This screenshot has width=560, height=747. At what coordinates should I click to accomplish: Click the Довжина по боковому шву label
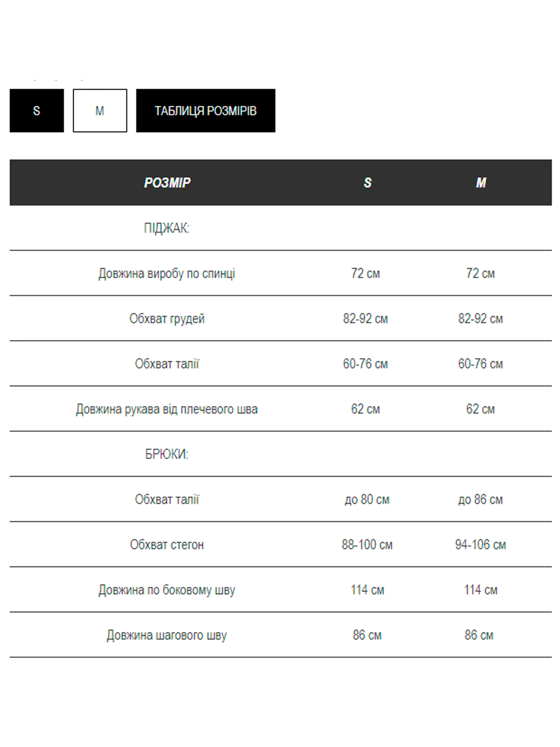[167, 590]
